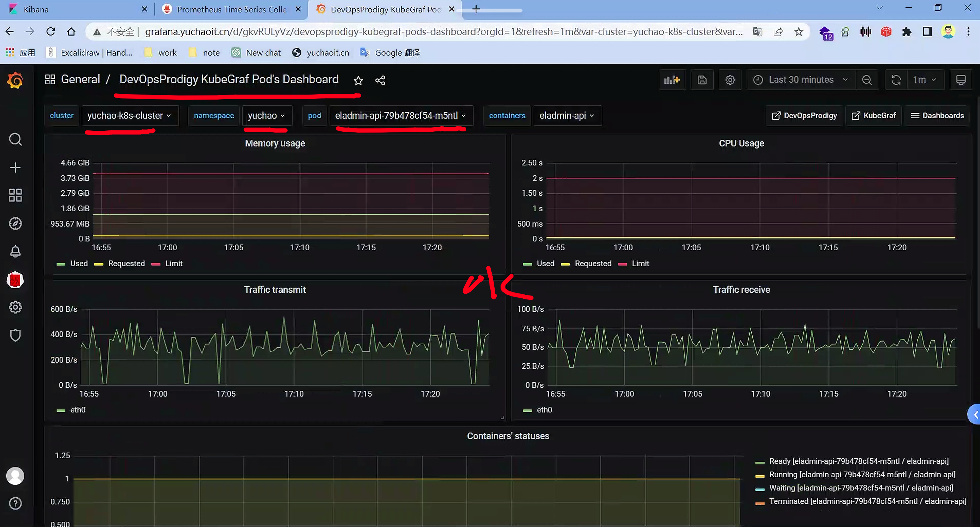
Task: Open dashboard settings gear icon
Action: pyautogui.click(x=730, y=80)
